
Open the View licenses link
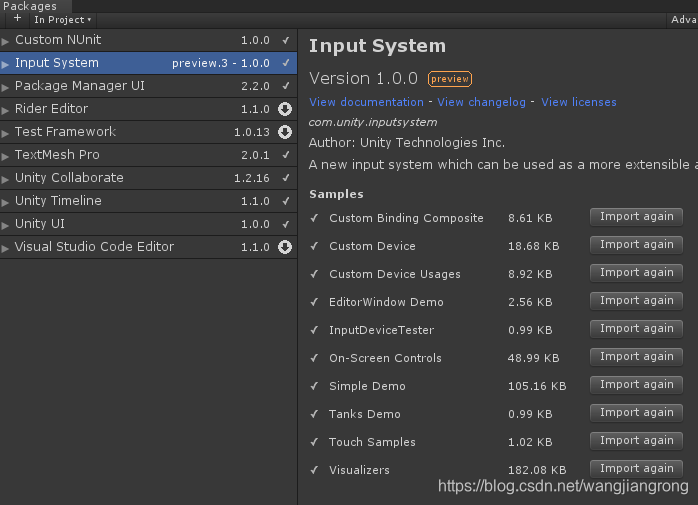point(579,102)
